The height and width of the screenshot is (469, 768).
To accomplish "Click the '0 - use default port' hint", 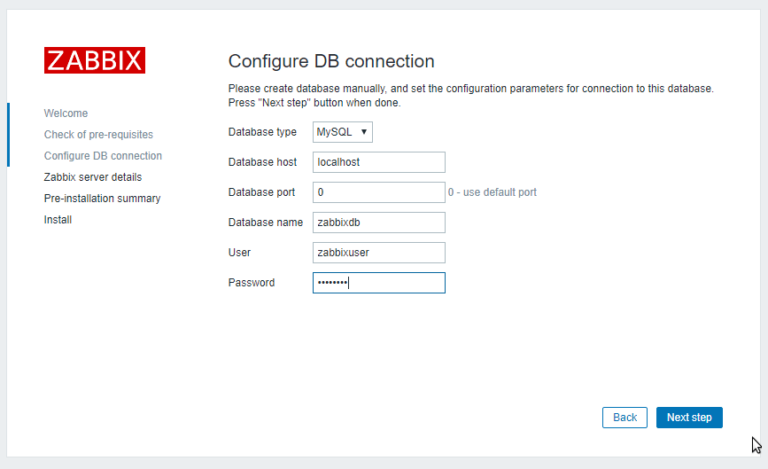I will click(x=492, y=192).
